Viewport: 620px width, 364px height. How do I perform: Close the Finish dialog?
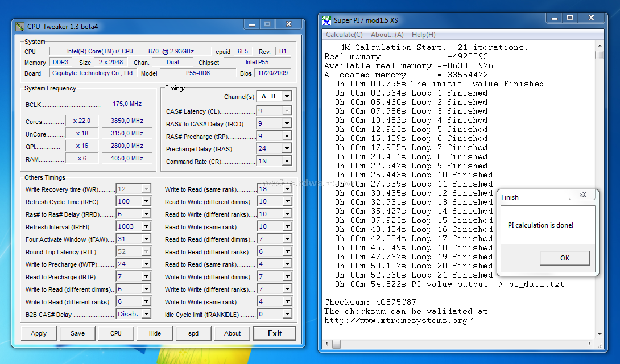(582, 195)
